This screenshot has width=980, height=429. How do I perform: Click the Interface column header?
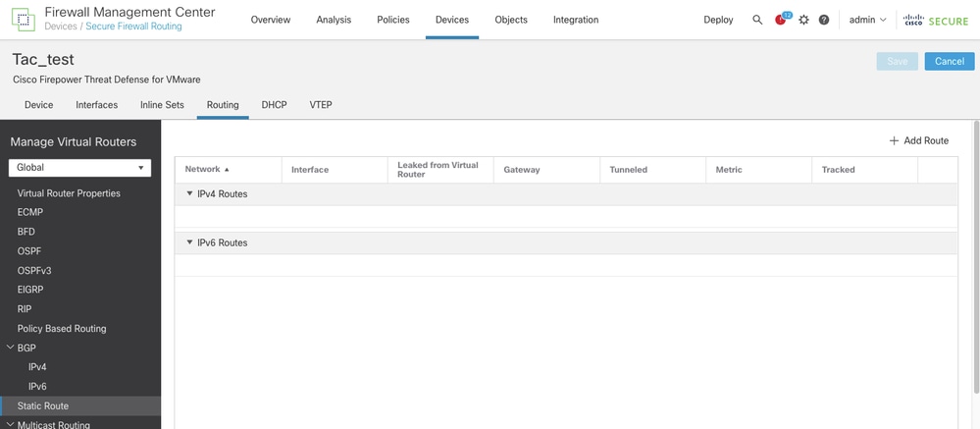[310, 170]
